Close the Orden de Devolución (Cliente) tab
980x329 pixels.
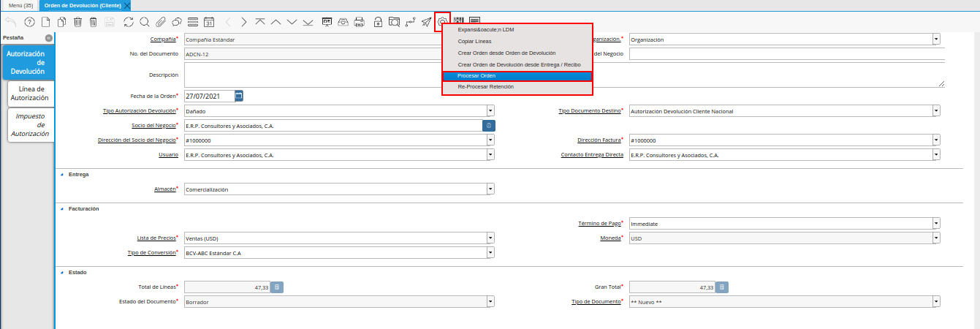127,5
